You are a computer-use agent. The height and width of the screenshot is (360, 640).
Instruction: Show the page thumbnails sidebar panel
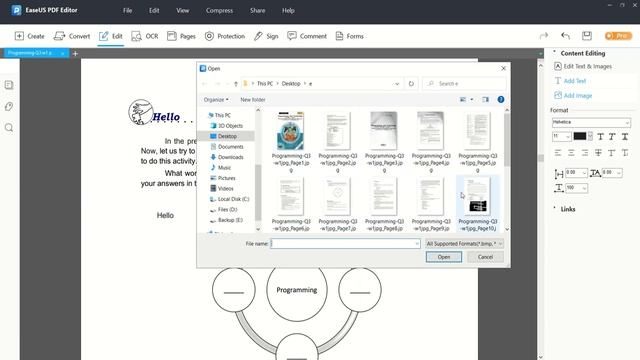click(x=9, y=85)
